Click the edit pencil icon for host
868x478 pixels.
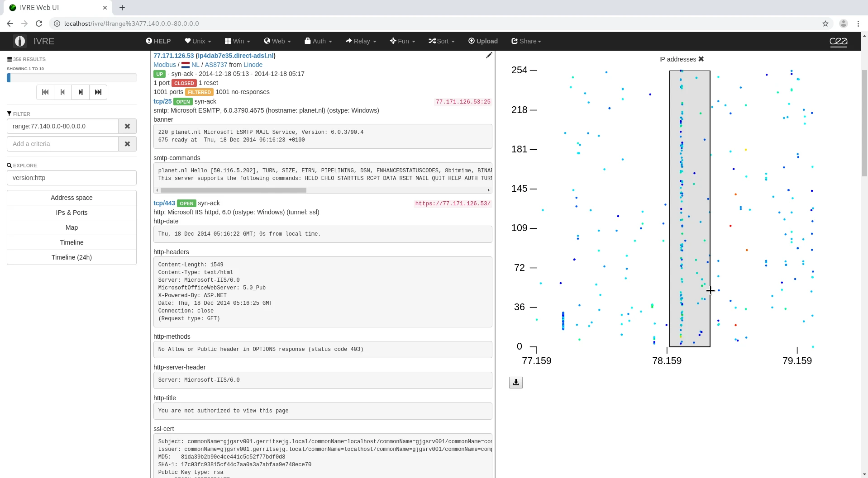pos(489,55)
